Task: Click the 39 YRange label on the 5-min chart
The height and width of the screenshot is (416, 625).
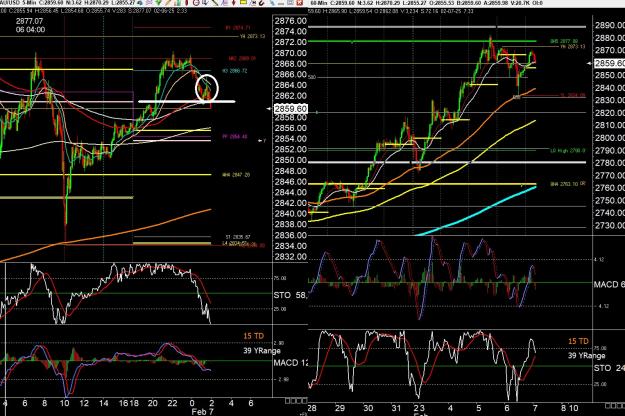Action: click(x=262, y=351)
